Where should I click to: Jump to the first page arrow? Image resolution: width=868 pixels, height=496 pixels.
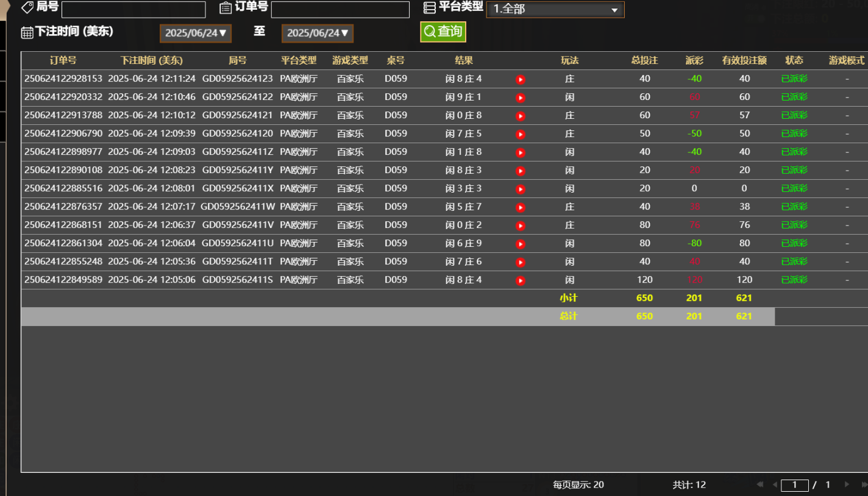pyautogui.click(x=760, y=484)
